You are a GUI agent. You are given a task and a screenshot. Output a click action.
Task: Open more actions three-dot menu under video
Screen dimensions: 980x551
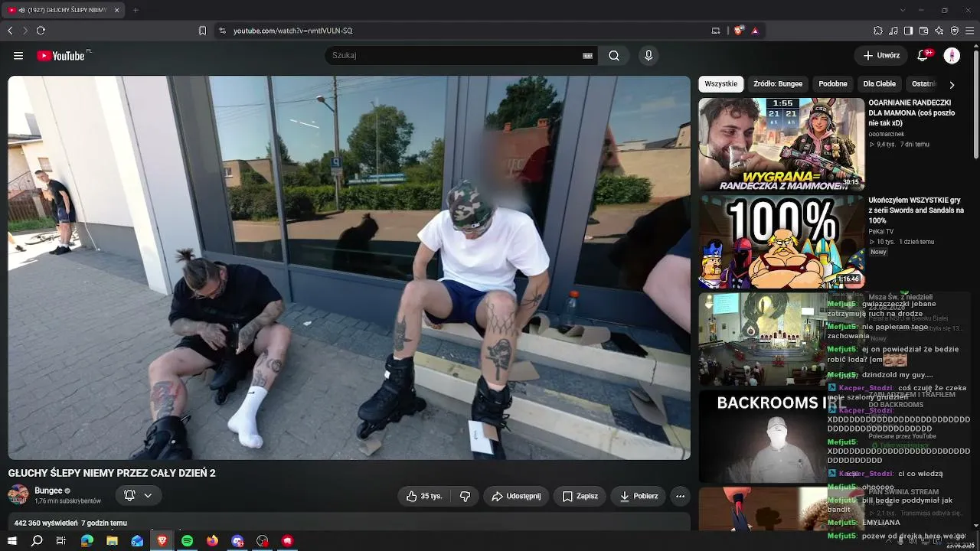click(680, 496)
